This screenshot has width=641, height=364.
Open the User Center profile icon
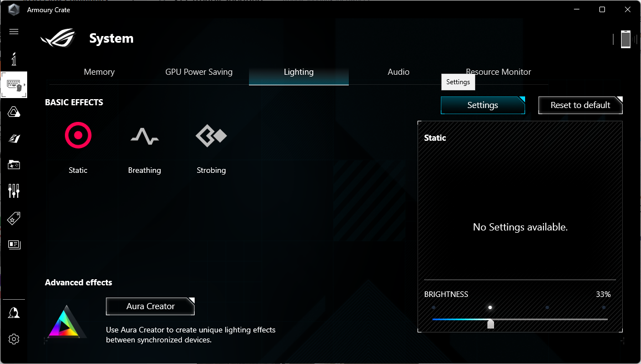[x=14, y=313]
